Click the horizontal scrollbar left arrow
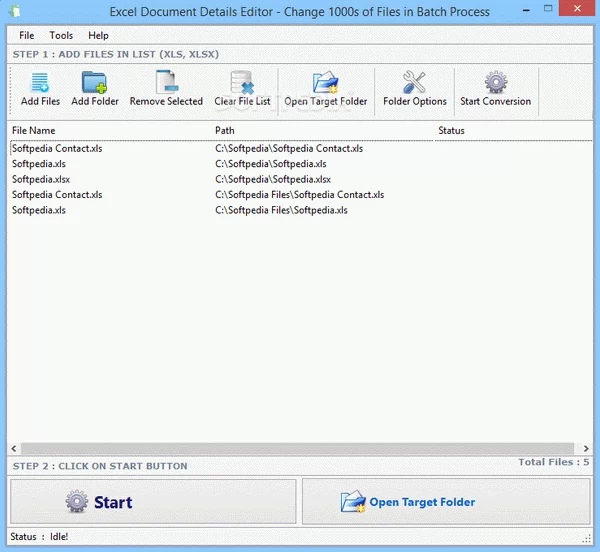Screen dimensions: 600x552 click(14, 448)
